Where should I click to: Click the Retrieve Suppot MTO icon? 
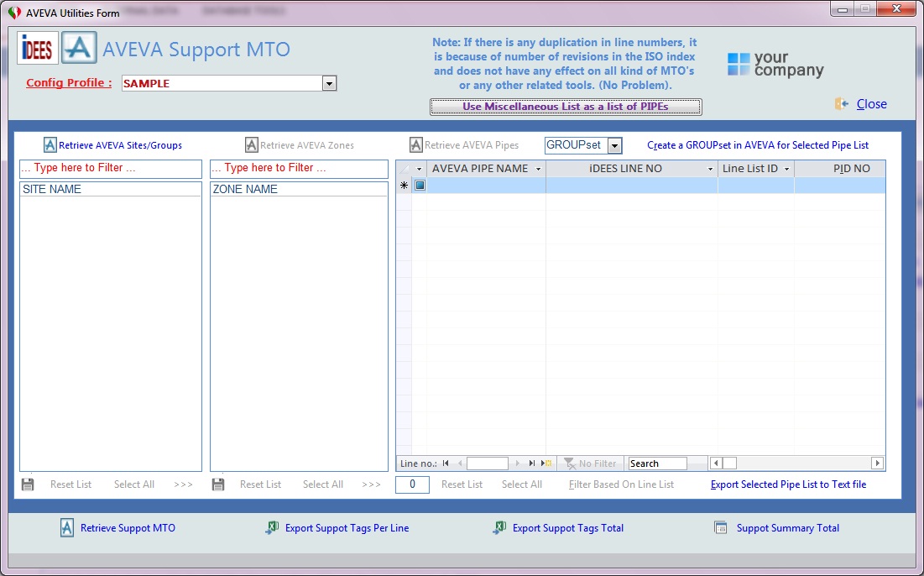tap(67, 527)
